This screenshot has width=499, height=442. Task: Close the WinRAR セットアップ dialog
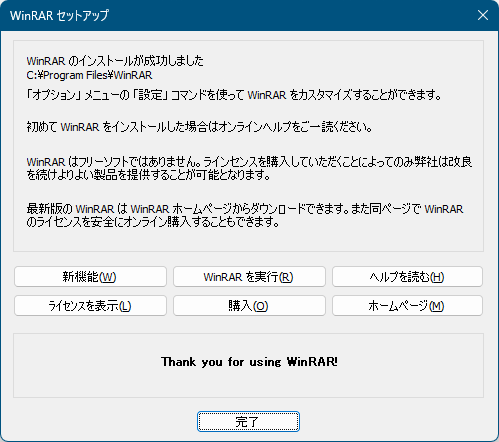tap(483, 15)
